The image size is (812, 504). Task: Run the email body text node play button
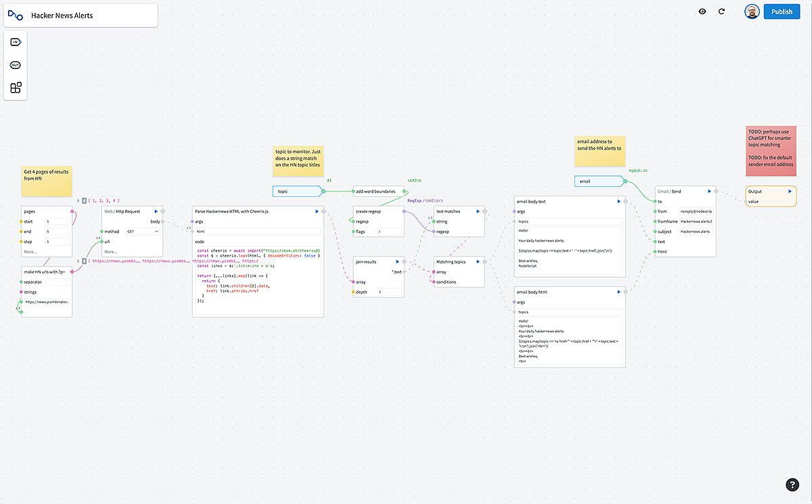[616, 201]
